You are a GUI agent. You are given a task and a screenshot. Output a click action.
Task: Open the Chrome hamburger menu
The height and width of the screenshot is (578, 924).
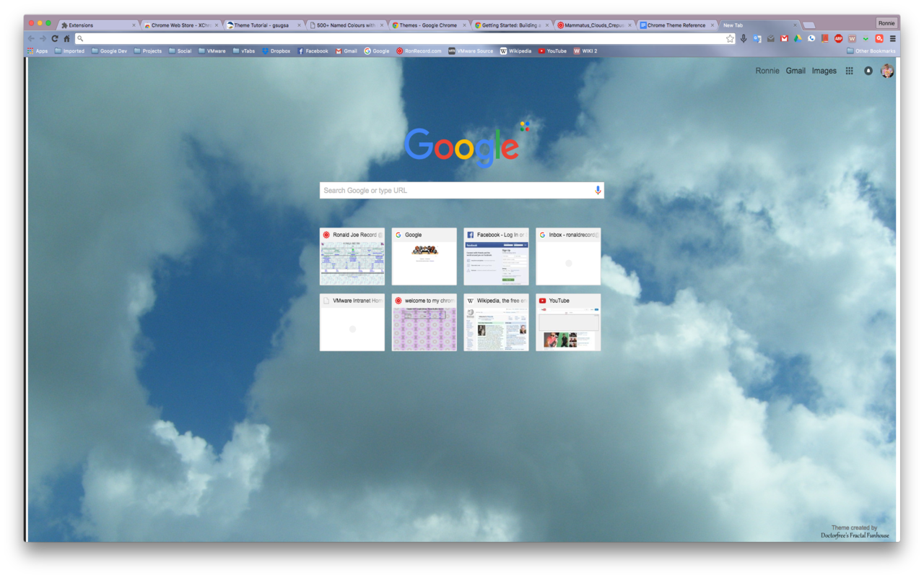(x=893, y=38)
